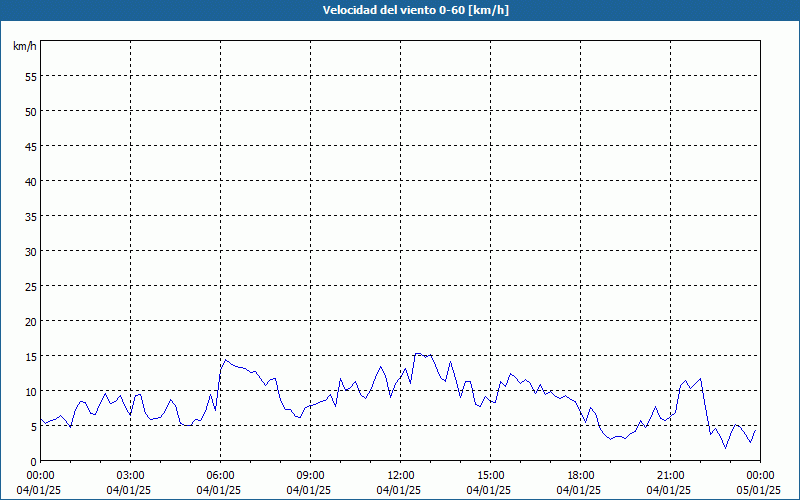Click the wind speed peak after 12:00
The width and height of the screenshot is (800, 500).
(418, 354)
